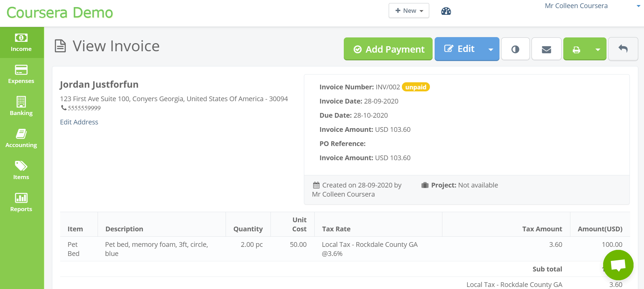Viewport: 644px width, 289px height.
Task: Click the Edit Address link
Action: [x=79, y=122]
